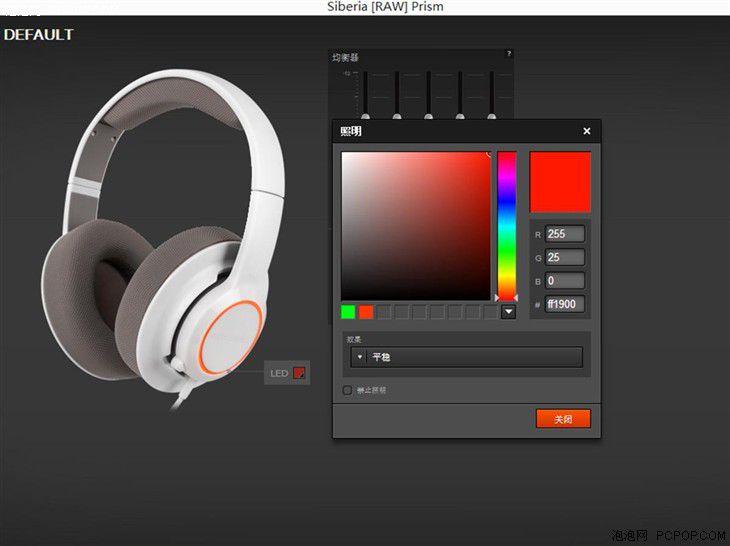Click inside the R value field
The width and height of the screenshot is (730, 546).
tap(565, 234)
